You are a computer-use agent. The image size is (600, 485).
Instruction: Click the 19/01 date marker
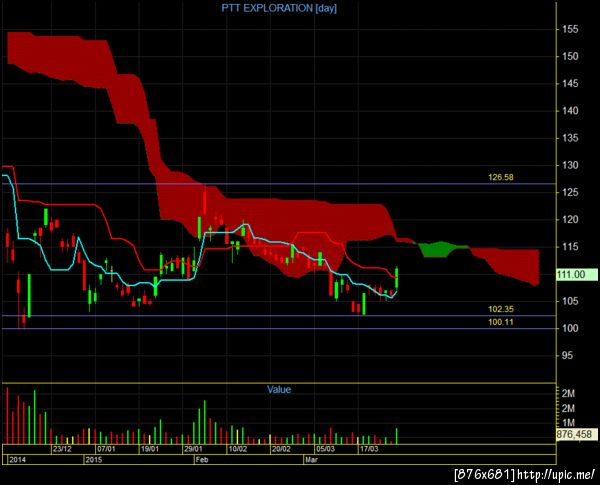[x=150, y=449]
